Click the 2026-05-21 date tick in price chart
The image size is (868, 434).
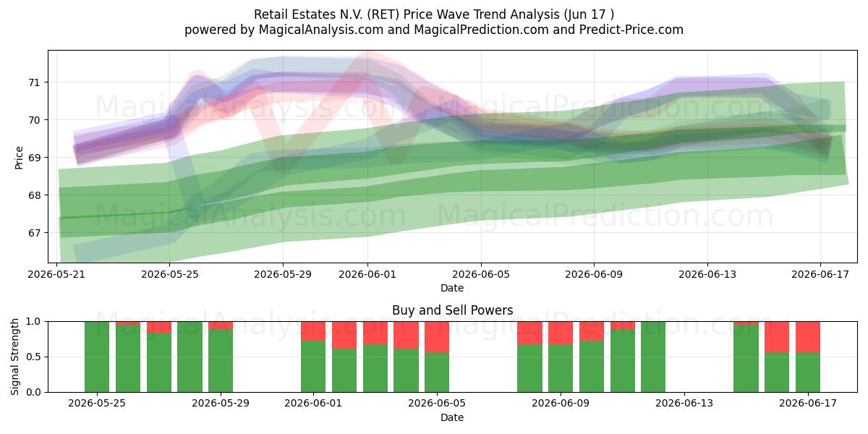pos(56,274)
